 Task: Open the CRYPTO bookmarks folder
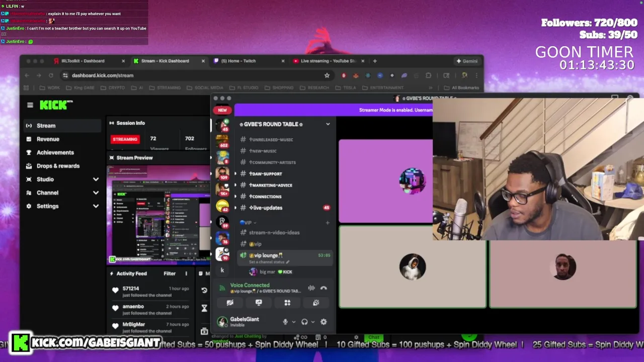pos(113,87)
